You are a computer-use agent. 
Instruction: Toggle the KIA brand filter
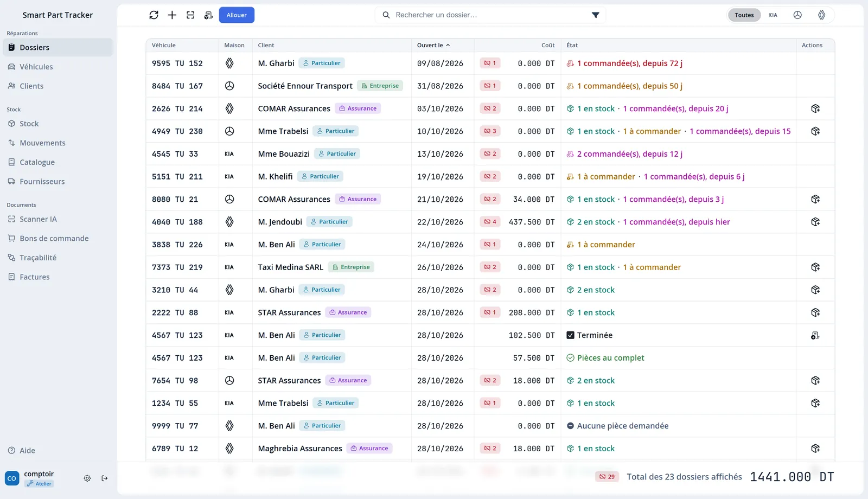[x=773, y=15]
